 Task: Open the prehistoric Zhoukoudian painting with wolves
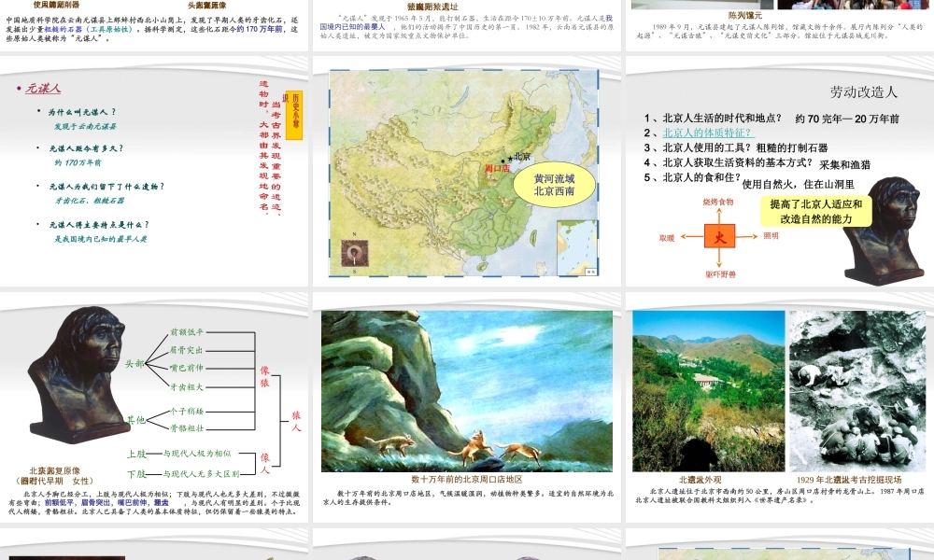pos(467,391)
